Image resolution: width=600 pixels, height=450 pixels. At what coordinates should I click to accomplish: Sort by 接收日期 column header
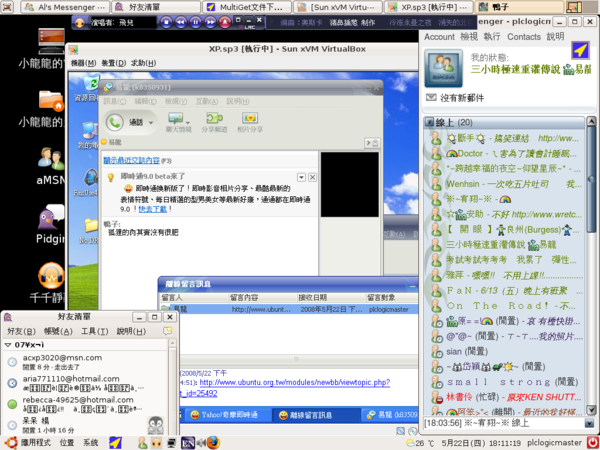tap(331, 297)
